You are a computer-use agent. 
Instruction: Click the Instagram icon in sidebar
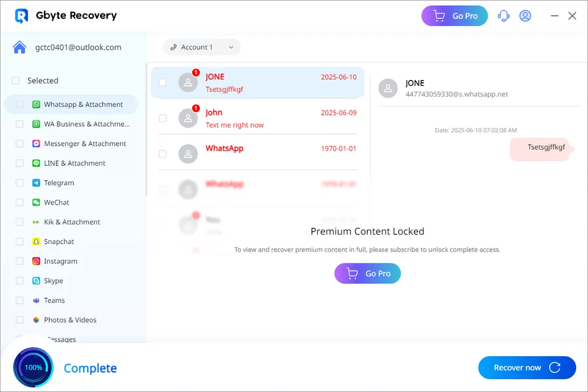coord(36,261)
